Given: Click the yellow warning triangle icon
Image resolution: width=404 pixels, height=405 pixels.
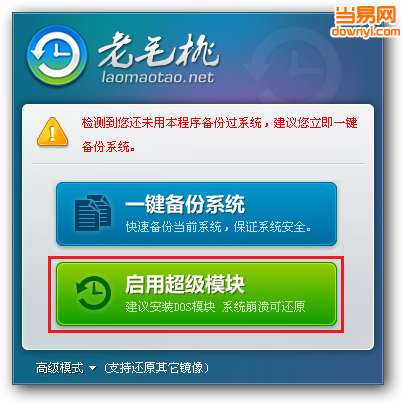Looking at the screenshot, I should tap(52, 132).
